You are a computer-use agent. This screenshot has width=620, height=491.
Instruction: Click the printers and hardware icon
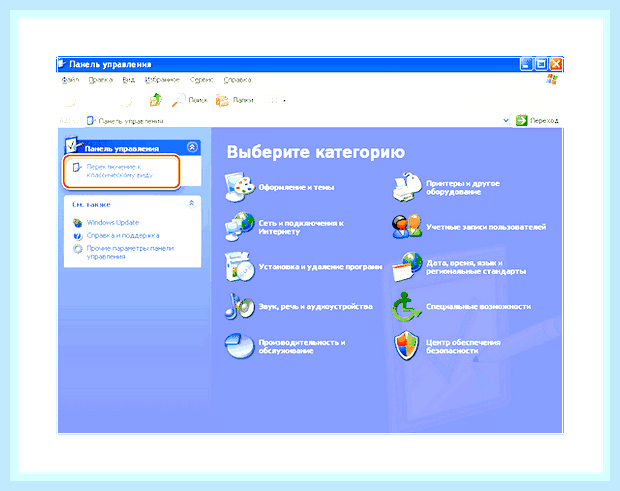coord(407,187)
